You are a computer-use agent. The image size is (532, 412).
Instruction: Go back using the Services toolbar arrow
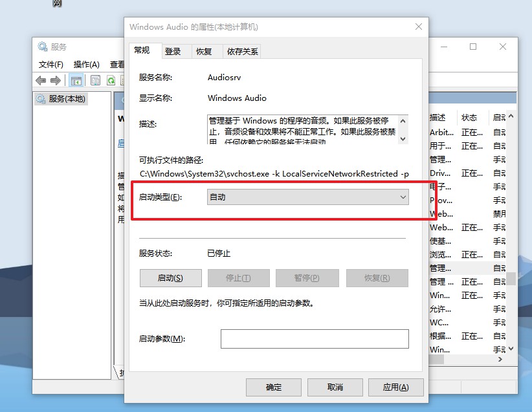(x=41, y=80)
